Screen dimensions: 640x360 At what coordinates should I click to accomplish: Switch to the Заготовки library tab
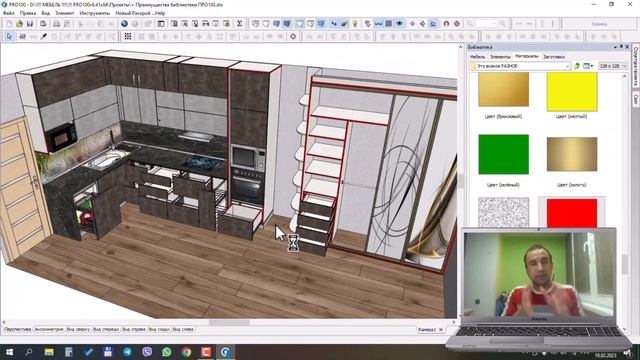[x=554, y=57]
